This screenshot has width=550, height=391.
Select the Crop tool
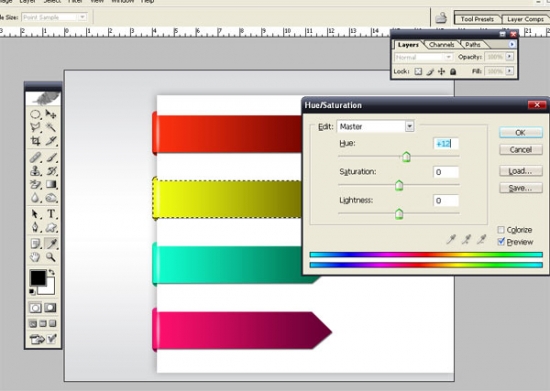click(x=35, y=141)
